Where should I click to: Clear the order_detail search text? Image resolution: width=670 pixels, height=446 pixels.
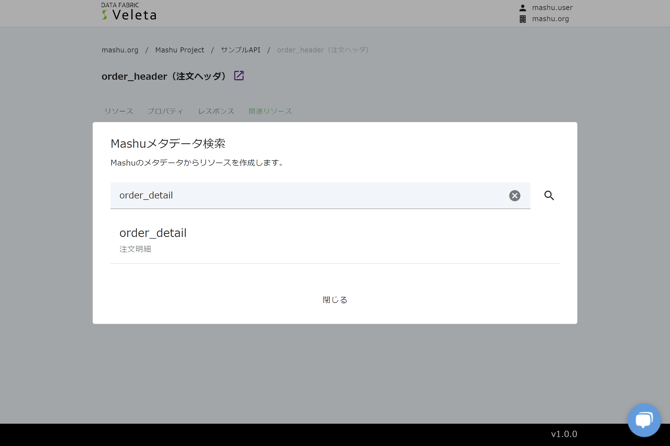coord(514,196)
